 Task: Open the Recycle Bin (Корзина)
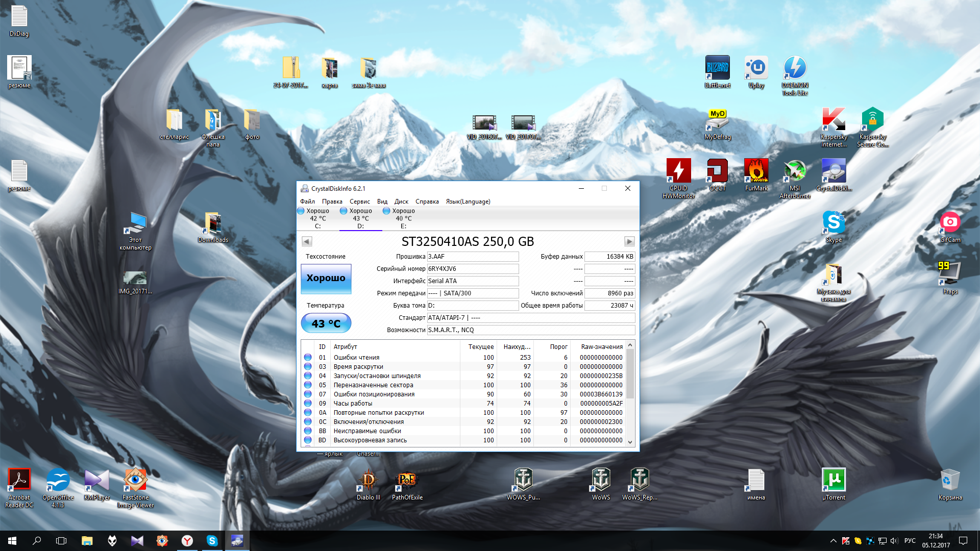(x=950, y=484)
